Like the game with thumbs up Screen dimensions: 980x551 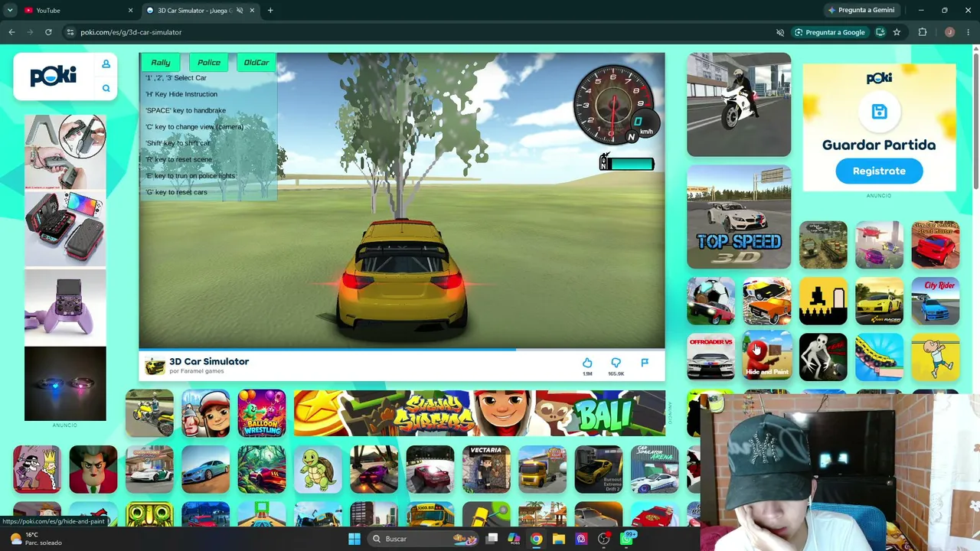(587, 363)
